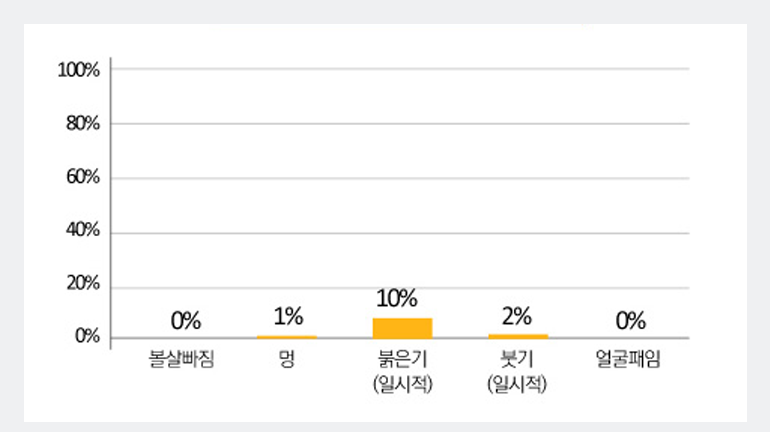Select the 10% data label

click(397, 298)
